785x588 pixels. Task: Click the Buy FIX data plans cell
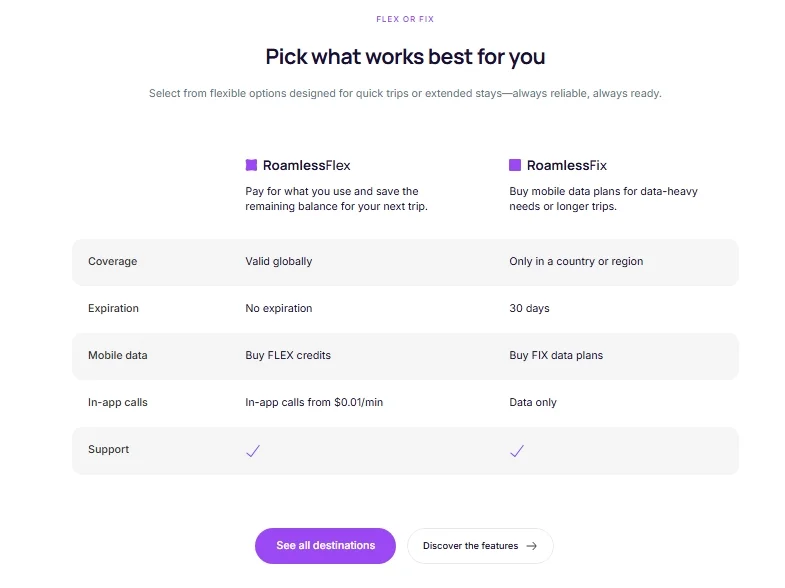tap(556, 355)
